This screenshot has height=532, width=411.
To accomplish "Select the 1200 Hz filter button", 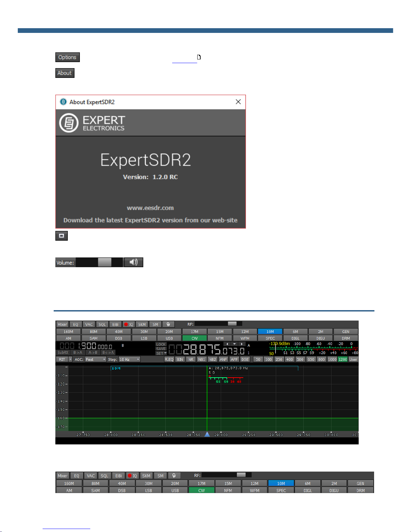I will pyautogui.click(x=343, y=359).
